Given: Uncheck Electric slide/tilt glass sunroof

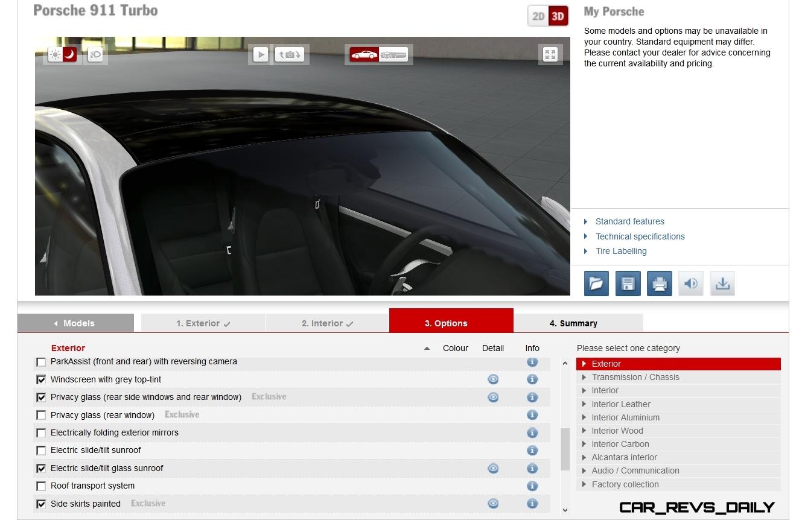Looking at the screenshot, I should click(x=41, y=469).
